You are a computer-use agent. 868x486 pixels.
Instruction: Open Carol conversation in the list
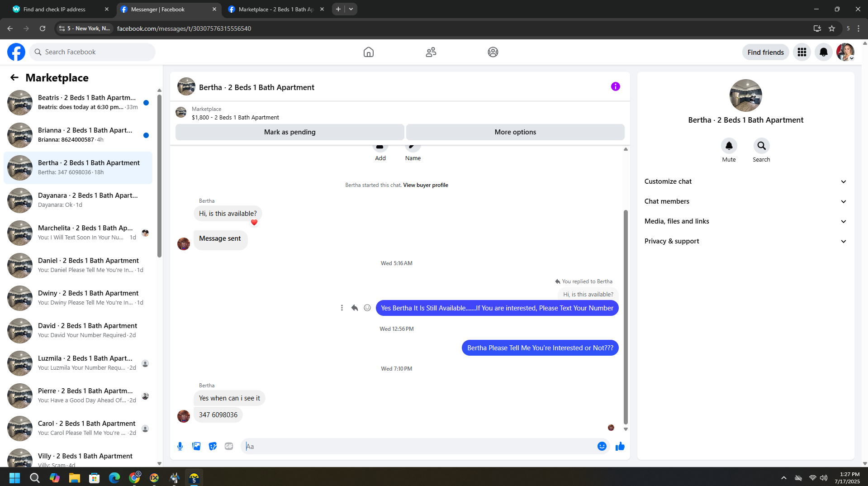pos(78,429)
